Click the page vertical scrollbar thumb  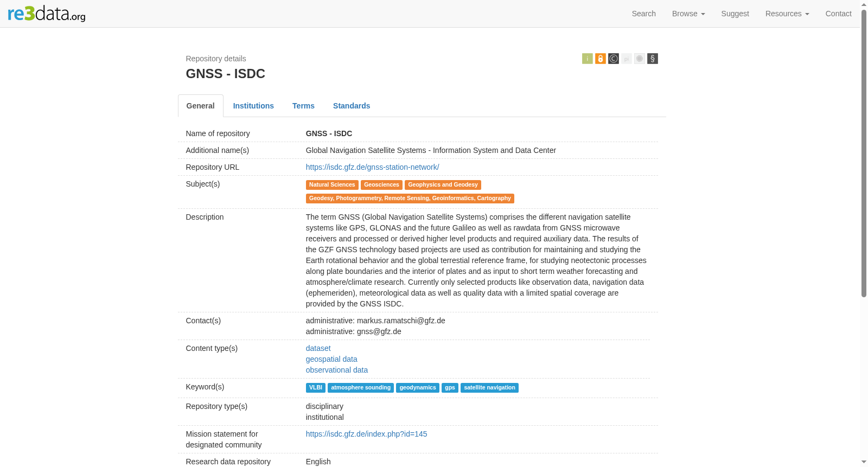click(x=864, y=153)
